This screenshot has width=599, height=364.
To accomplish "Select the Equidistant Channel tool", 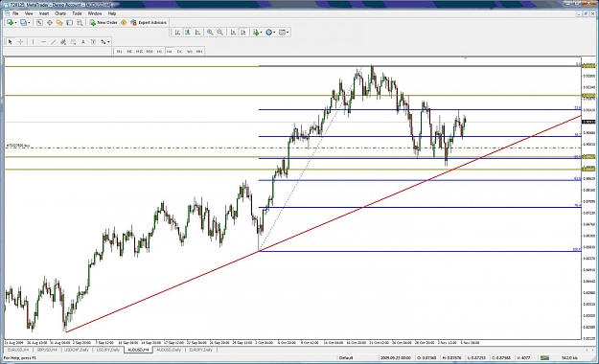I will pyautogui.click(x=63, y=42).
